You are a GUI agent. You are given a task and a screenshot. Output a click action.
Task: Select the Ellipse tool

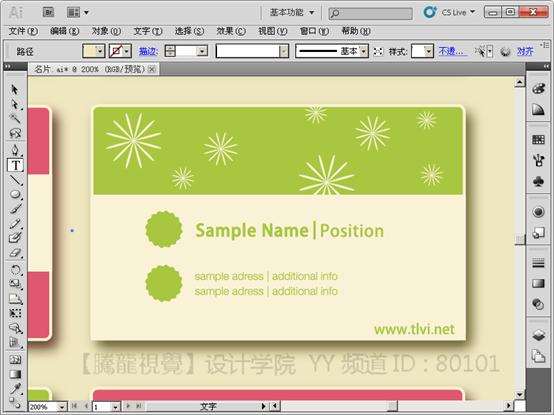15,194
